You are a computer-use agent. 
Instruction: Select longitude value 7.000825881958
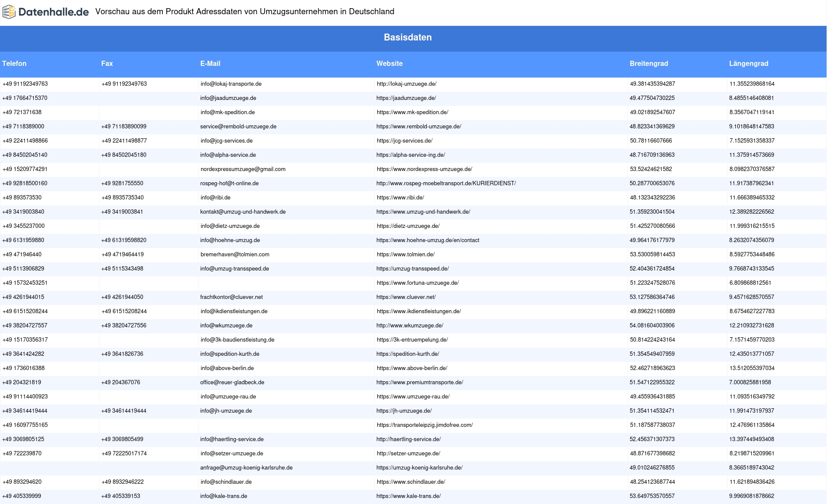[750, 383]
